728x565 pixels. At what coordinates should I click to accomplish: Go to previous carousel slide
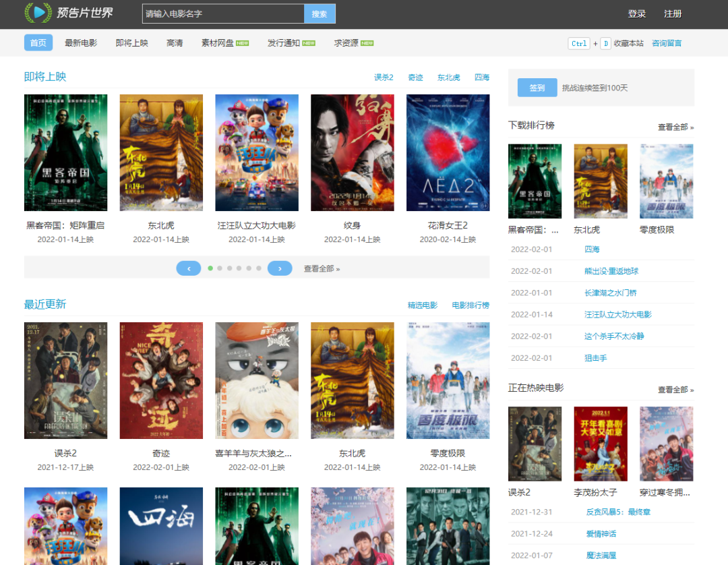[x=189, y=268]
